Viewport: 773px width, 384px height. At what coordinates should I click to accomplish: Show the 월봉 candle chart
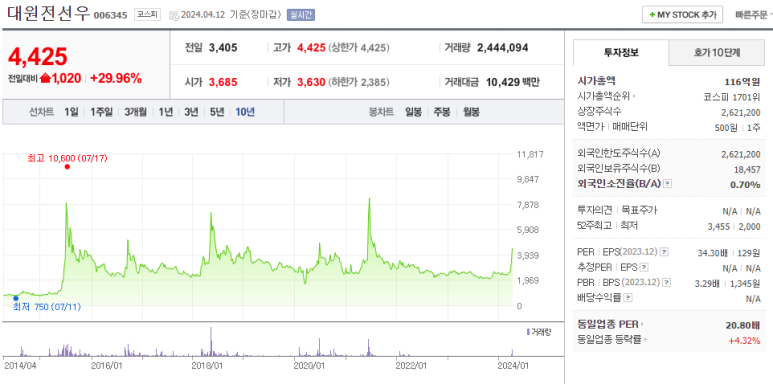[x=471, y=112]
